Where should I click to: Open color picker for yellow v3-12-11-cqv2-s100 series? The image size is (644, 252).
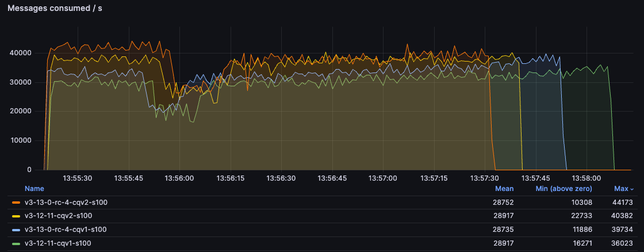click(16, 216)
